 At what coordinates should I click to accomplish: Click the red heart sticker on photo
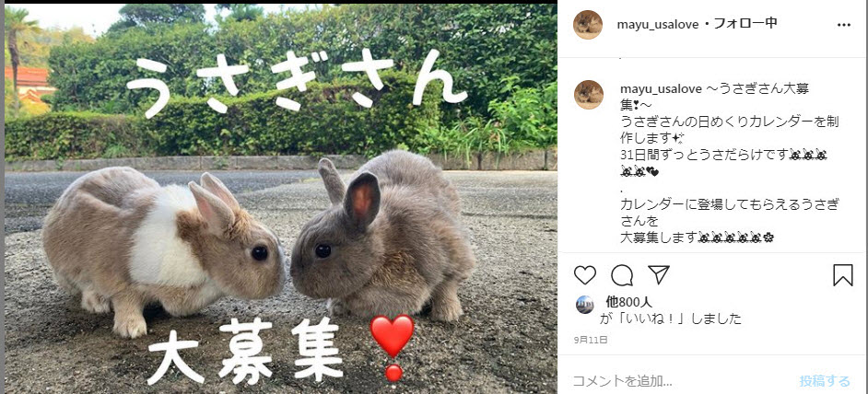tap(392, 346)
